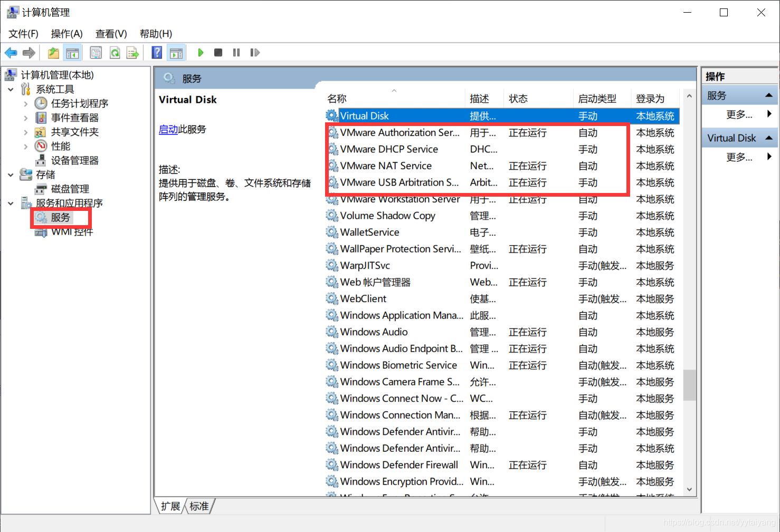Select 任务计划程序 in the tree

point(79,103)
